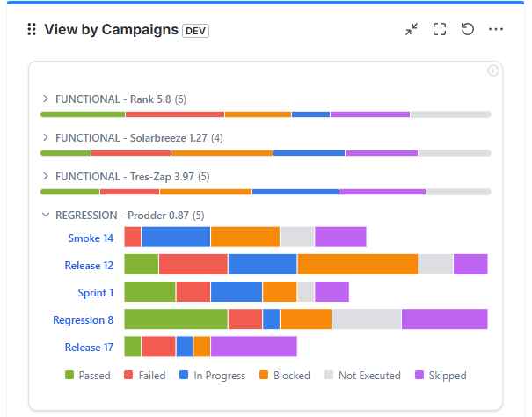
Task: Click gray Not Executed segment of Regression 8
Action: click(x=367, y=318)
